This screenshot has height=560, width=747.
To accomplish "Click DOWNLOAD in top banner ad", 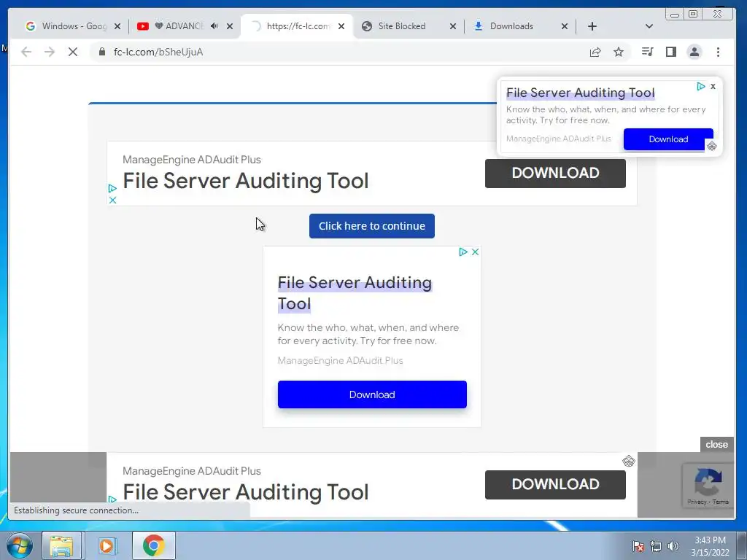I will tap(555, 173).
